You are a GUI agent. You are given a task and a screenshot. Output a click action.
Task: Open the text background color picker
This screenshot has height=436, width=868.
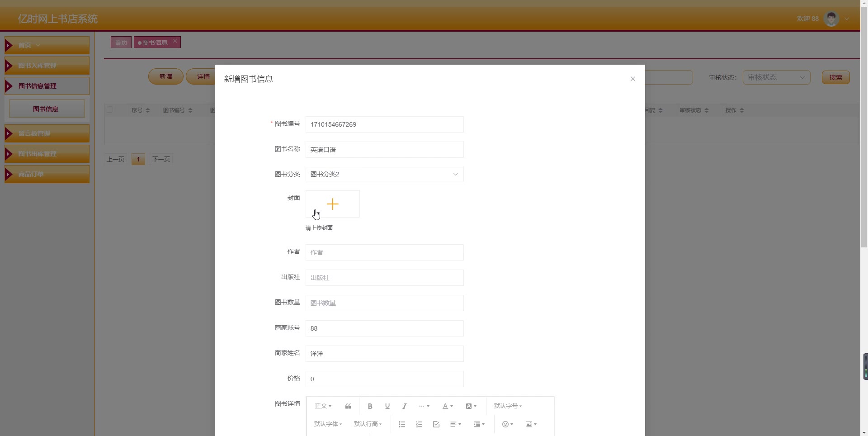[471, 406]
